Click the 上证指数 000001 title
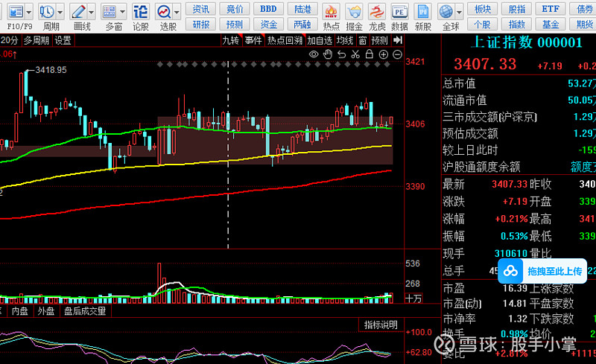This screenshot has height=364, width=596. point(527,42)
